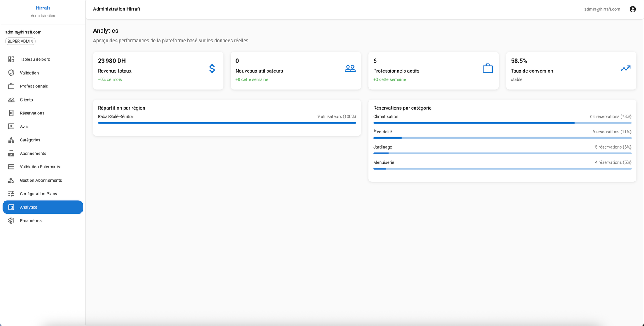
Task: Click the sidebar admin@hirrafi.com email
Action: coord(23,32)
